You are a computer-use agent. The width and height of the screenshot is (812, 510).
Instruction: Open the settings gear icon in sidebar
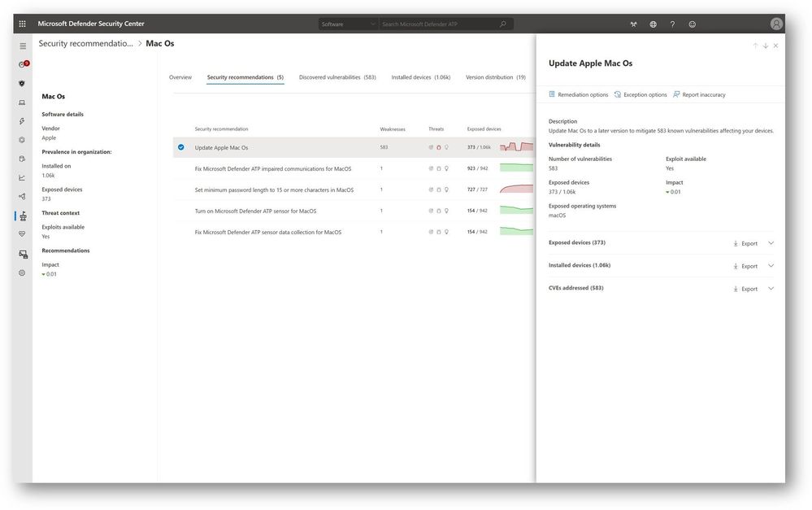pos(22,272)
